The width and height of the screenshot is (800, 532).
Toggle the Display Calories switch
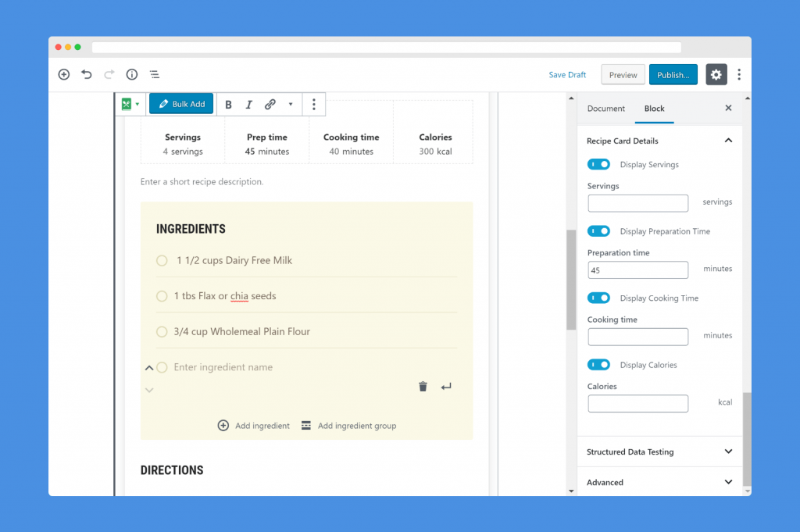[598, 365]
